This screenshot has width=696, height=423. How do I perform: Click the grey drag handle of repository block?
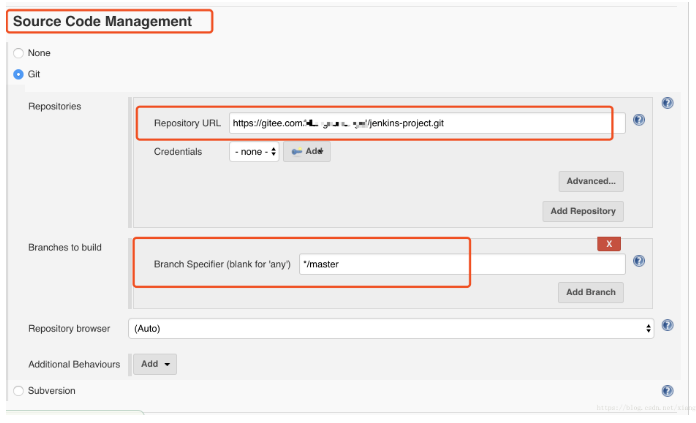(131, 160)
